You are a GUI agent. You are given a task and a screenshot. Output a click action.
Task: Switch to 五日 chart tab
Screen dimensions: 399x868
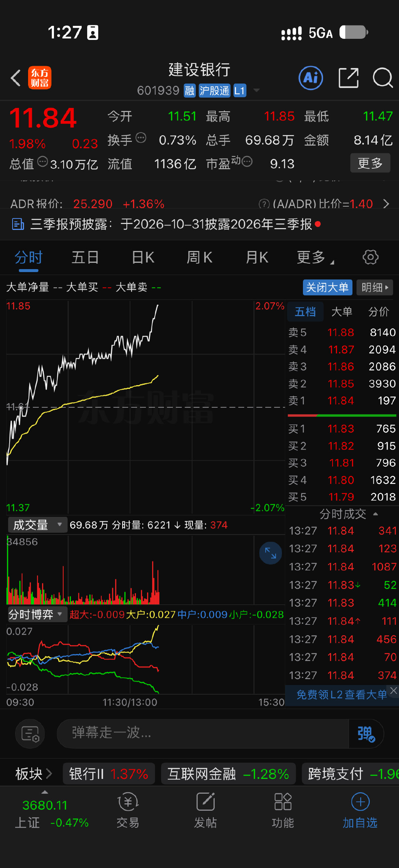(85, 258)
